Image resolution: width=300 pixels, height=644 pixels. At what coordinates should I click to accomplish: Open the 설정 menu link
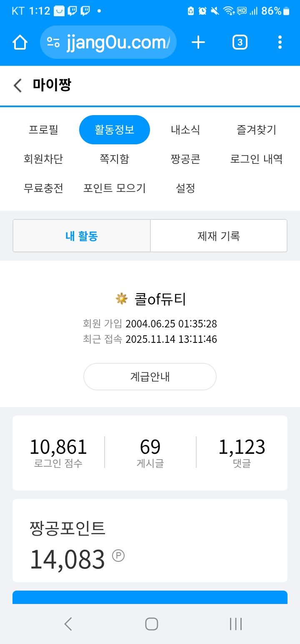[185, 188]
